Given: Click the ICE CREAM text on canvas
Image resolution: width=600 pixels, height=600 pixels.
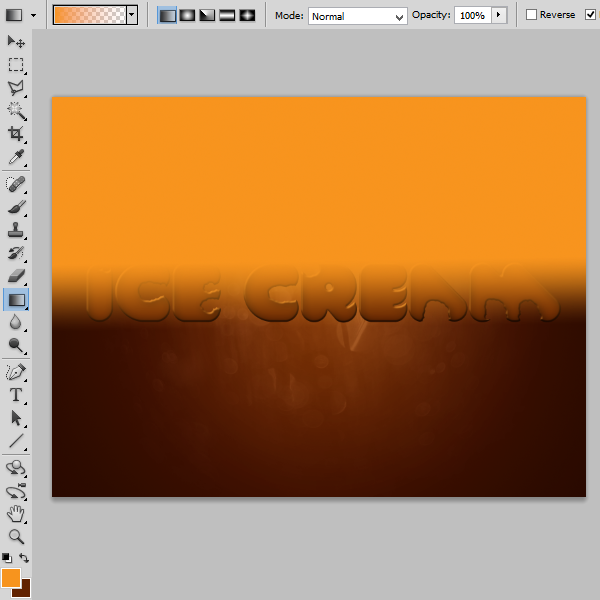Looking at the screenshot, I should click(x=323, y=293).
